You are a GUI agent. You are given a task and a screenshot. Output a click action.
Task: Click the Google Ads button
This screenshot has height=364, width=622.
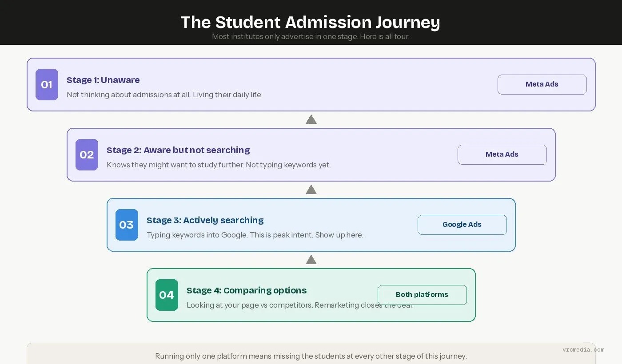[x=462, y=225]
